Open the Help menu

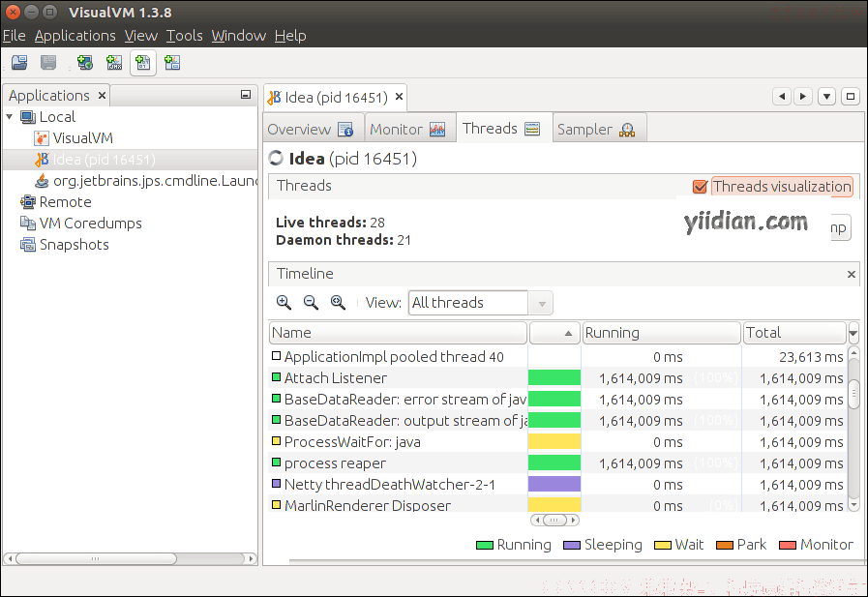290,36
